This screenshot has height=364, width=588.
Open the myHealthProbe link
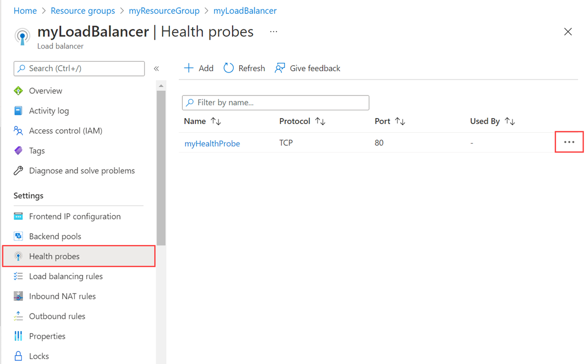point(212,144)
